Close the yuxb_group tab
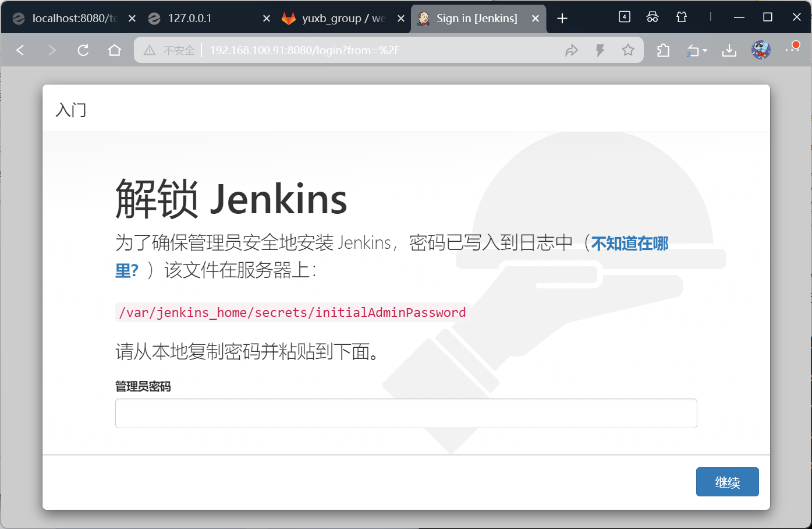This screenshot has height=529, width=812. pos(401,19)
